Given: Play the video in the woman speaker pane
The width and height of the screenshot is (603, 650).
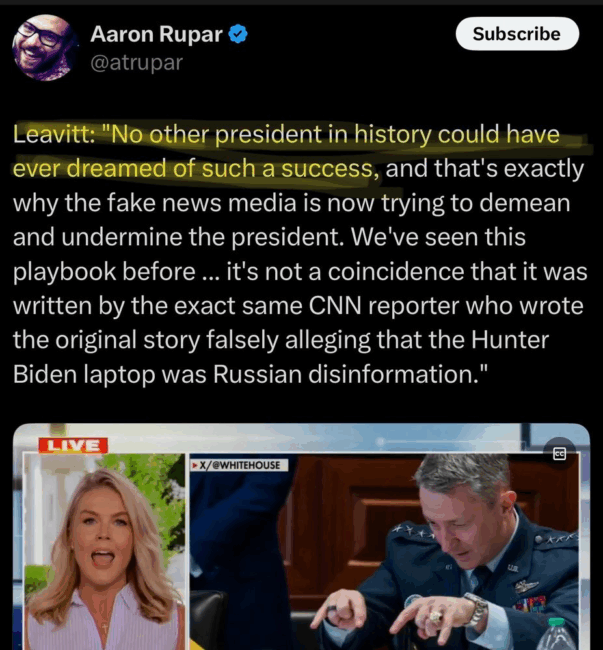Looking at the screenshot, I should (104, 551).
